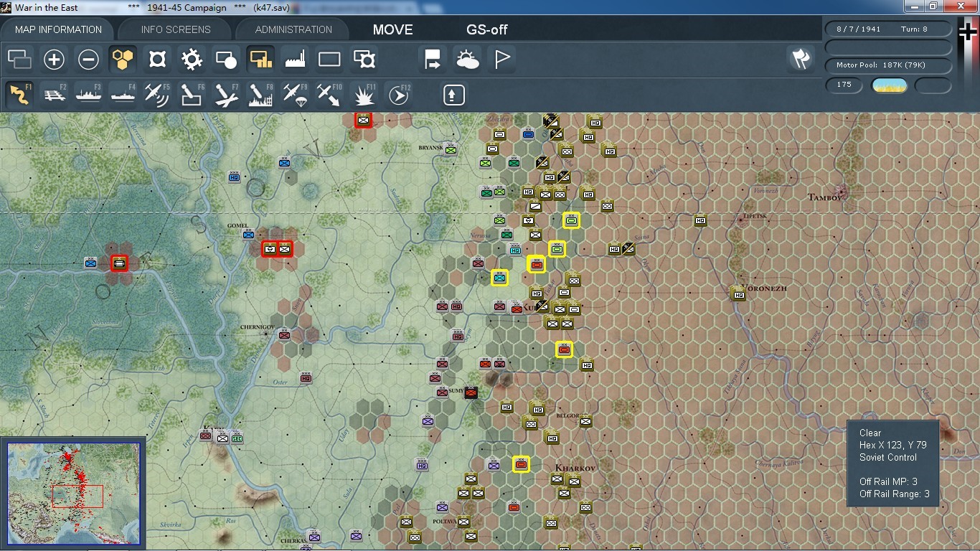This screenshot has width=980, height=551.
Task: Click the zoom out (minus) map icon
Action: coord(88,60)
